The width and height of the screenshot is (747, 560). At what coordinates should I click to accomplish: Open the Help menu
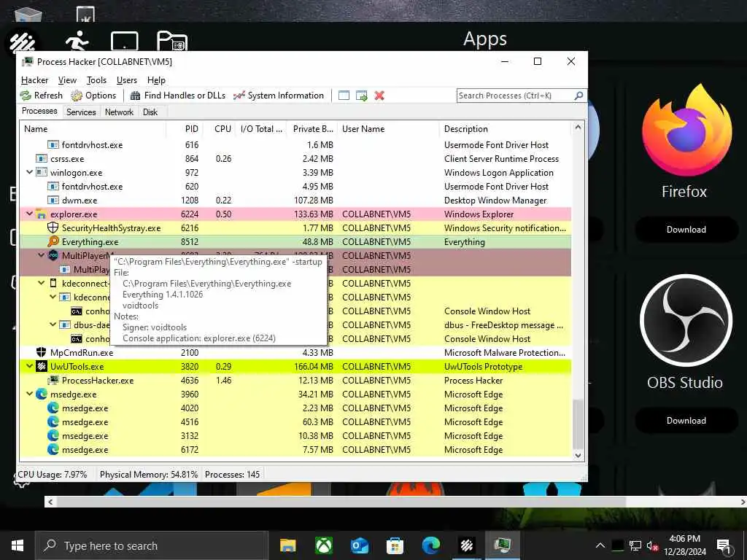coord(156,80)
